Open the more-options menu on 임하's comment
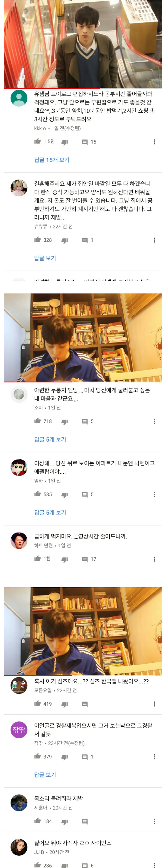Screen dimensions: 165x868 [x=154, y=494]
